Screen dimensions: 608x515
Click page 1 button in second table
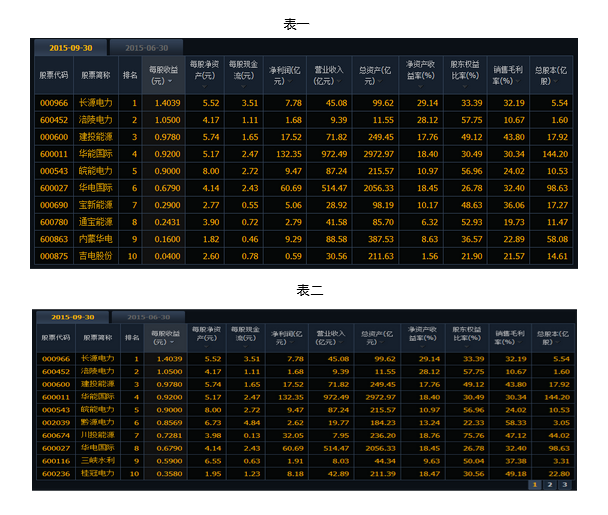click(535, 484)
